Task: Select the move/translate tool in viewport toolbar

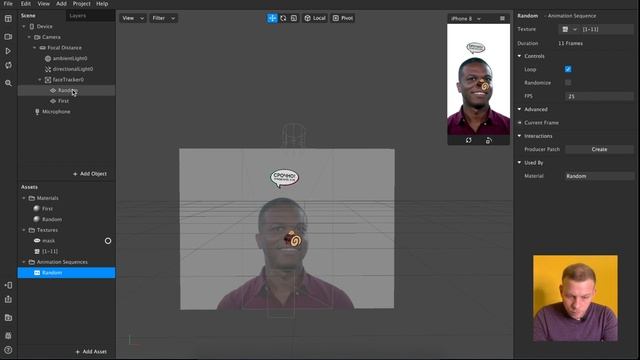Action: click(x=272, y=18)
